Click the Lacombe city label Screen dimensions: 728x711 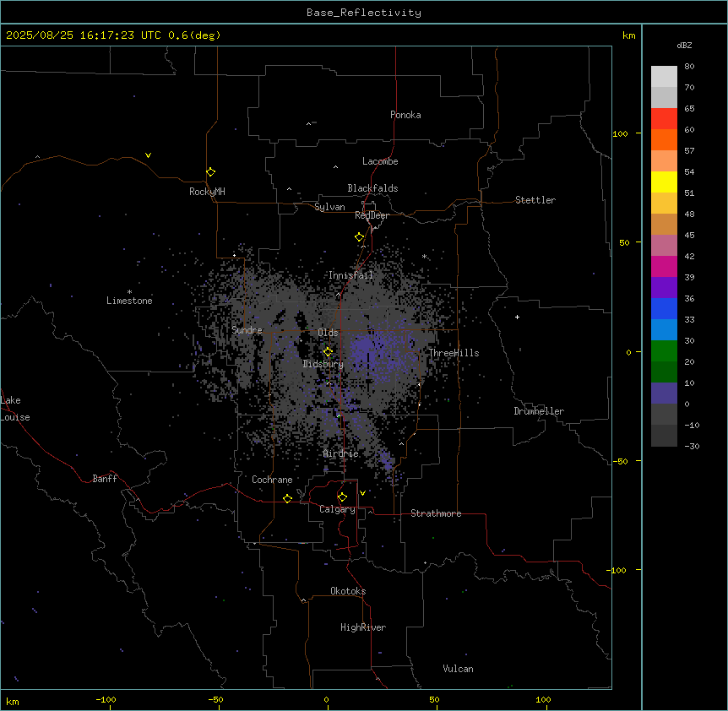380,161
